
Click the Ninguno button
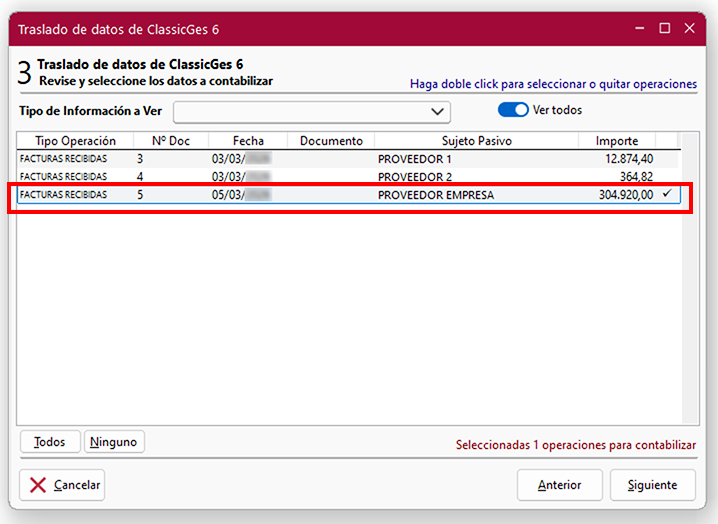(115, 442)
